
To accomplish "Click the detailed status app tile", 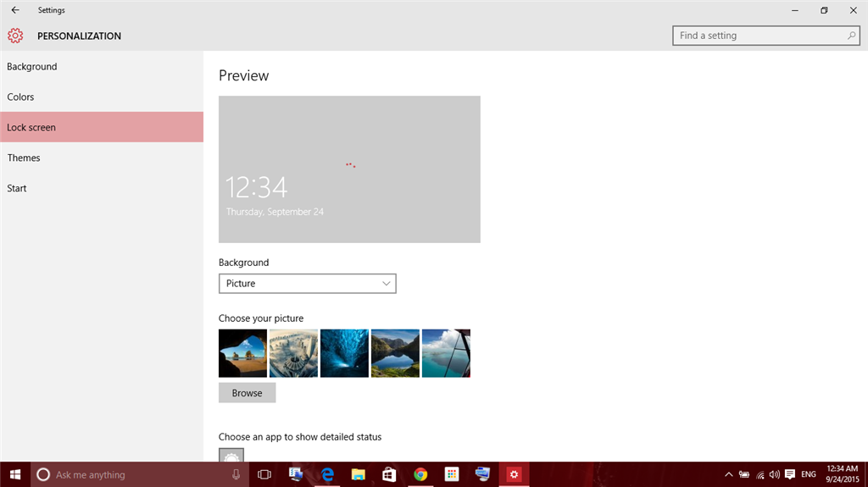I will click(x=231, y=456).
